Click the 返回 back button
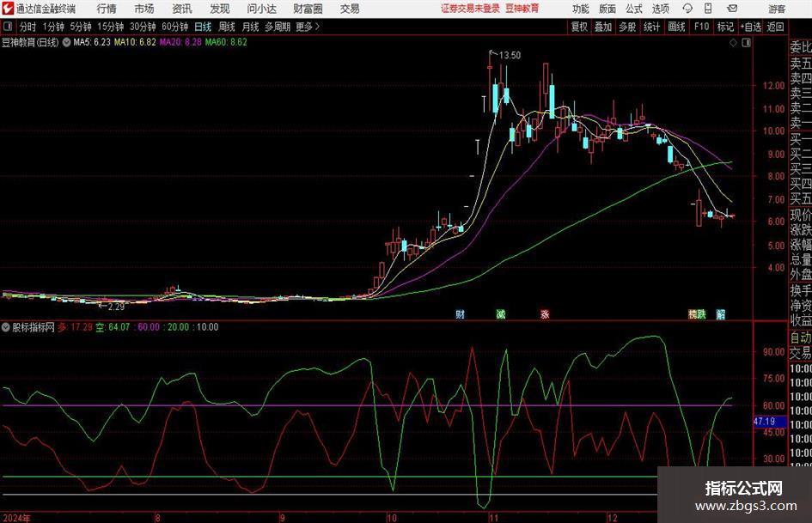 (775, 27)
